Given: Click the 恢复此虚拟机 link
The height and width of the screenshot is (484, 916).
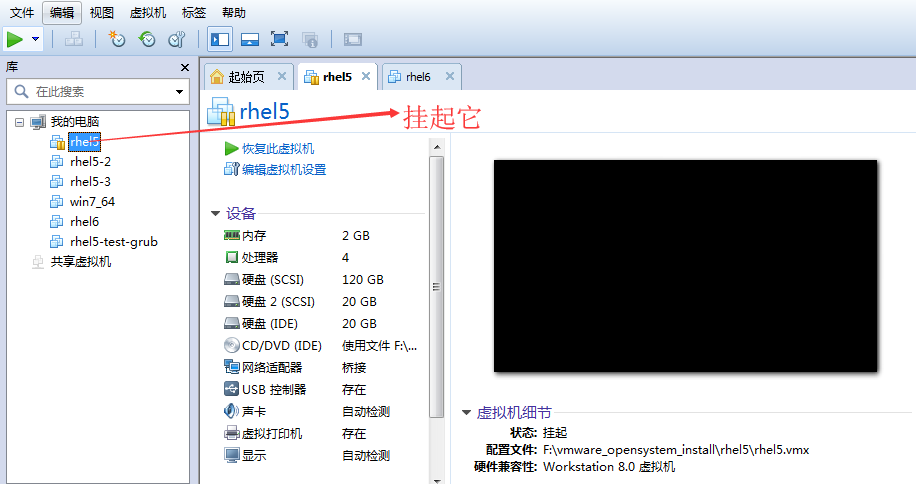Looking at the screenshot, I should click(x=277, y=148).
